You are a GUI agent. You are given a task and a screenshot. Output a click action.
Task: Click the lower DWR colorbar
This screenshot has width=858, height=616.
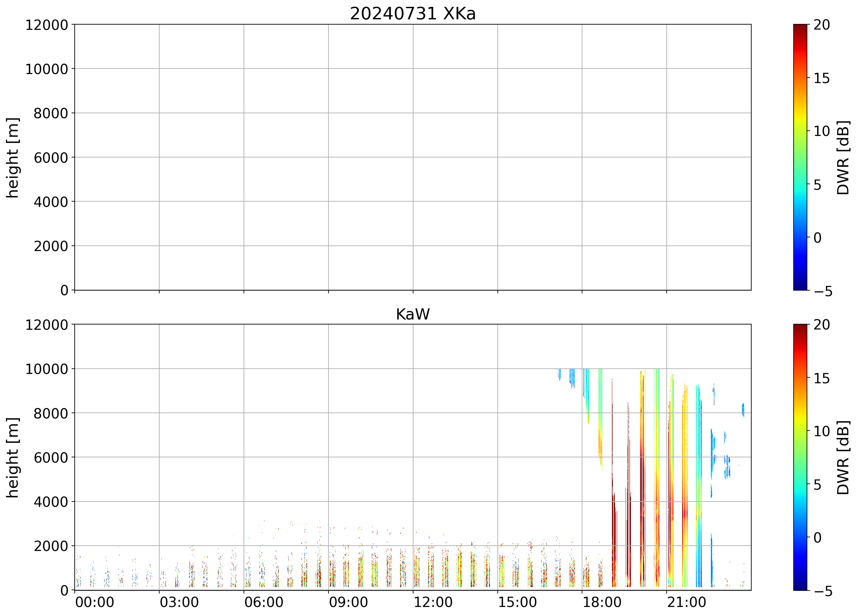(x=800, y=457)
